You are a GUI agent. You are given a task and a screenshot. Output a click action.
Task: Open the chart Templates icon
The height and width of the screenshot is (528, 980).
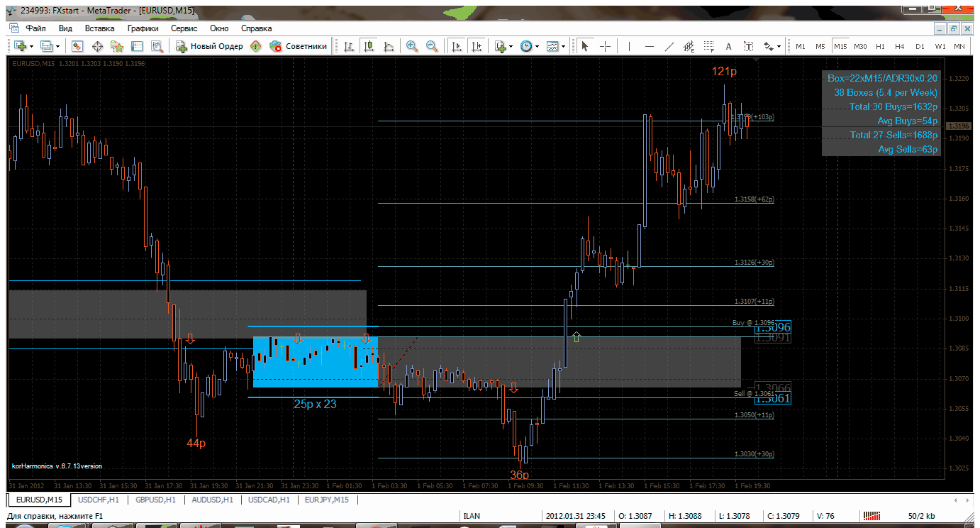[552, 46]
